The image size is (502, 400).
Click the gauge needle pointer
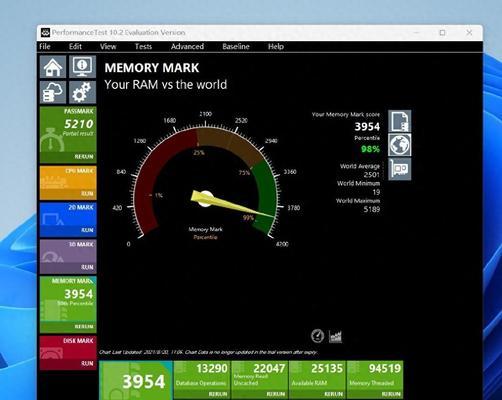tap(232, 204)
